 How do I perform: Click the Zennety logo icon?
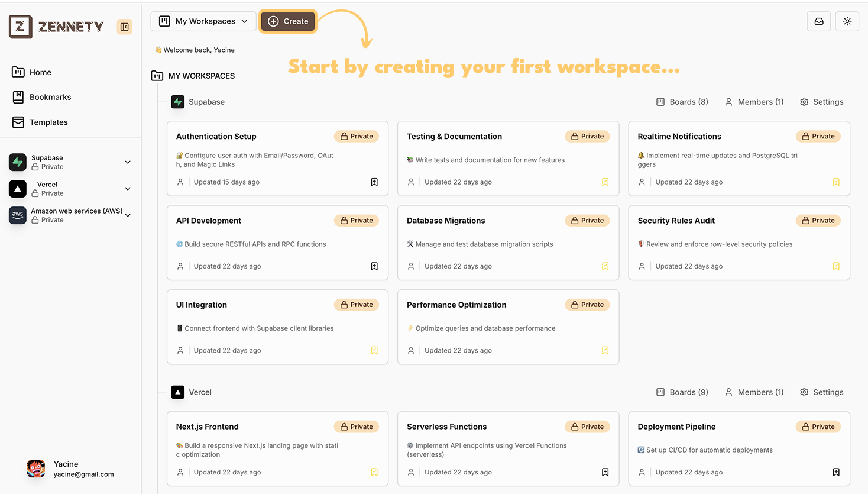coord(21,27)
